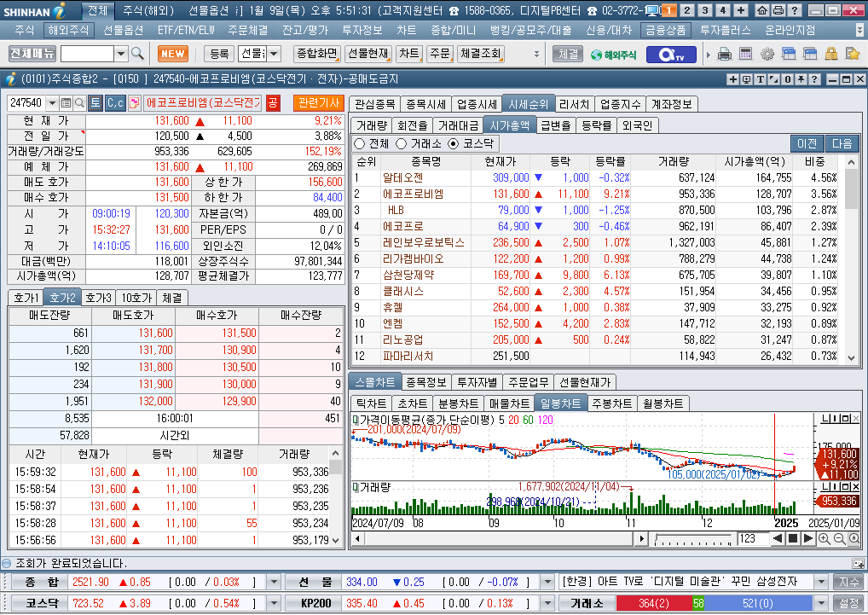Click the C,c icon button
Viewport: 868px width, 615px height.
(116, 103)
